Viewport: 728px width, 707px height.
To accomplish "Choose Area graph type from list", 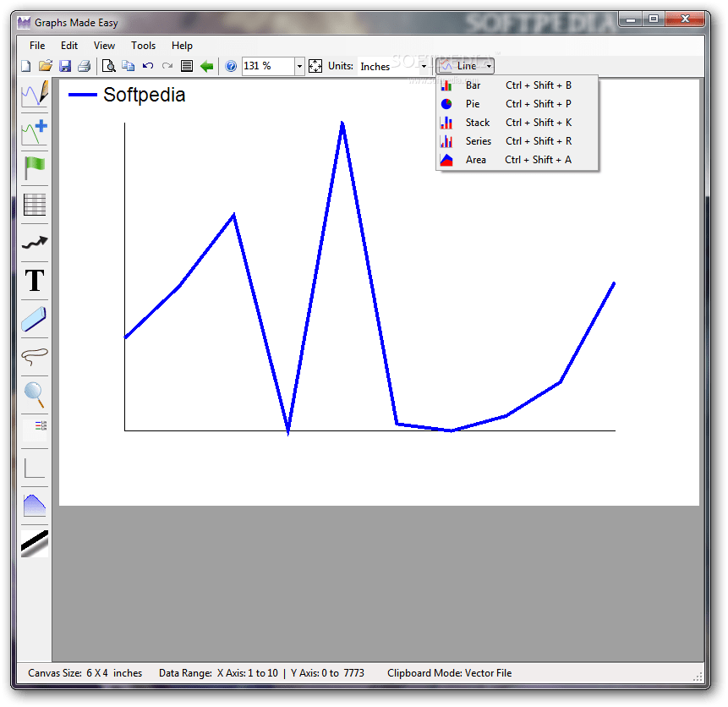I will click(x=517, y=160).
